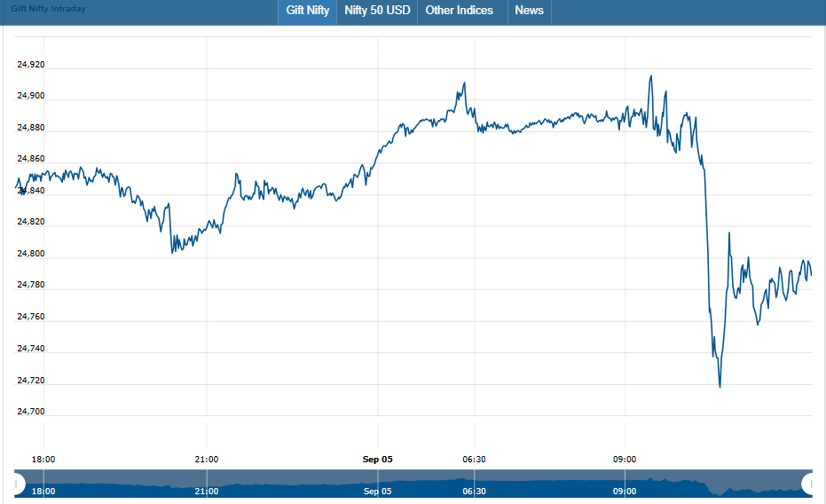Click the 24,800 y-axis label
826x504 pixels.
pos(30,254)
